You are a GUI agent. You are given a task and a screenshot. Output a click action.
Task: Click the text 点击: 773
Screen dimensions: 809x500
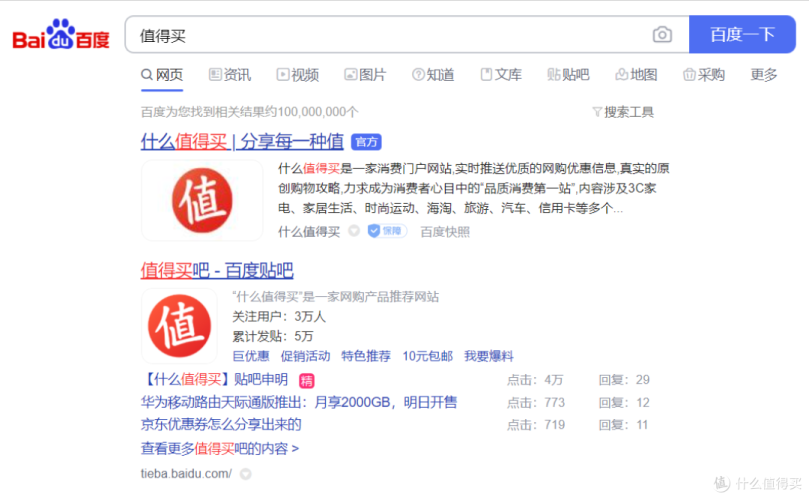pyautogui.click(x=536, y=402)
